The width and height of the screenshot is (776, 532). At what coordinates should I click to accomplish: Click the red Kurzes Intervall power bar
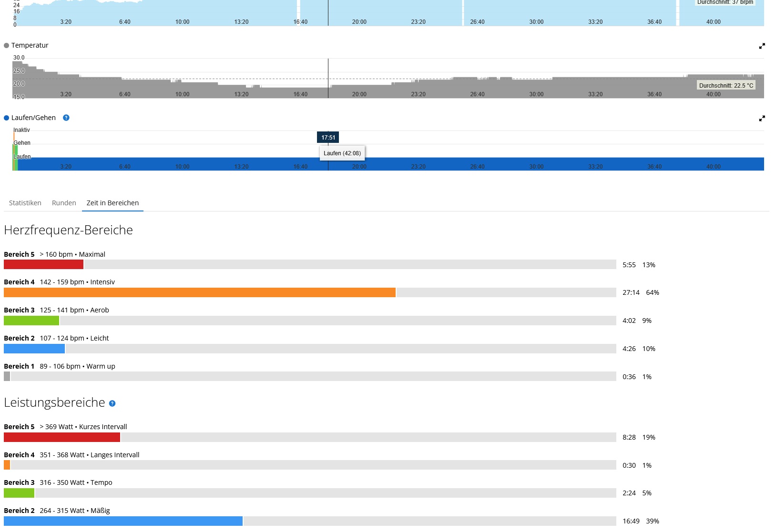click(62, 437)
